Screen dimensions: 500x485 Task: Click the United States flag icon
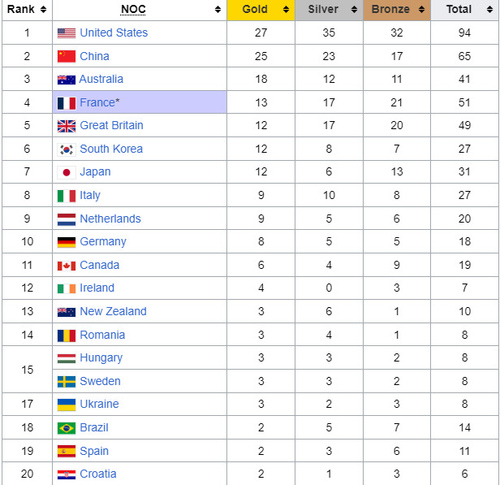click(x=66, y=33)
